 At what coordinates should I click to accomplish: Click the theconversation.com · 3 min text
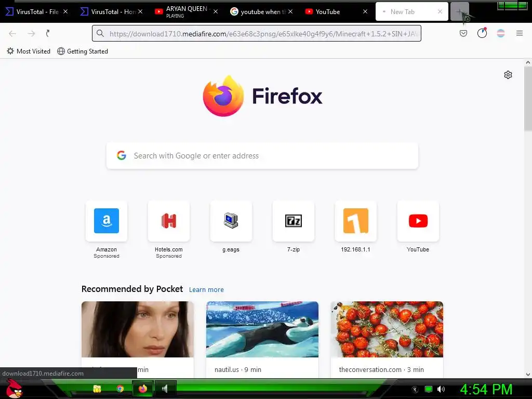(x=381, y=369)
